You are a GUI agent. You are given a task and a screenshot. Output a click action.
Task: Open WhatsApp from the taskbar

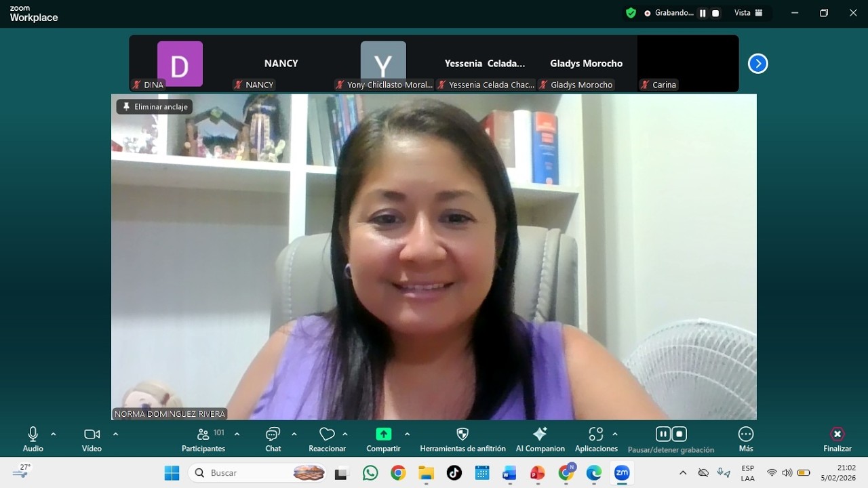[x=370, y=473]
